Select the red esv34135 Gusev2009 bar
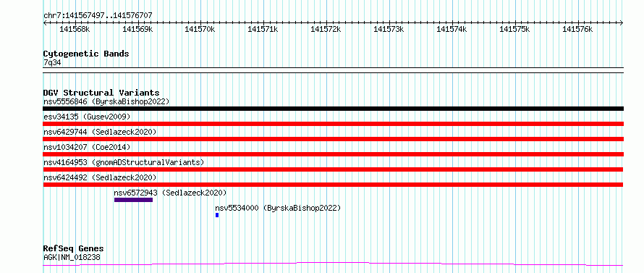Viewport: 644px width, 273px height. coord(334,124)
